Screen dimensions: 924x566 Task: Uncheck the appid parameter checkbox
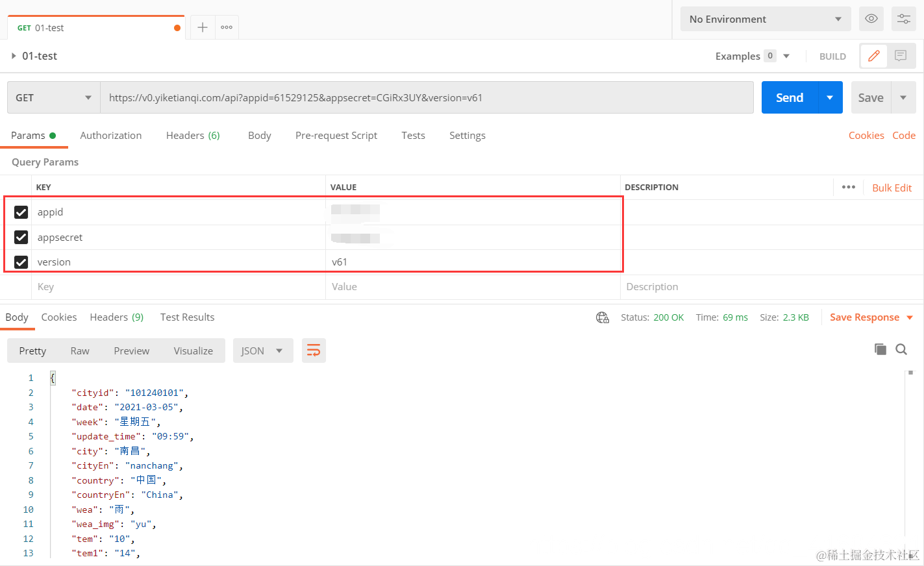21,212
